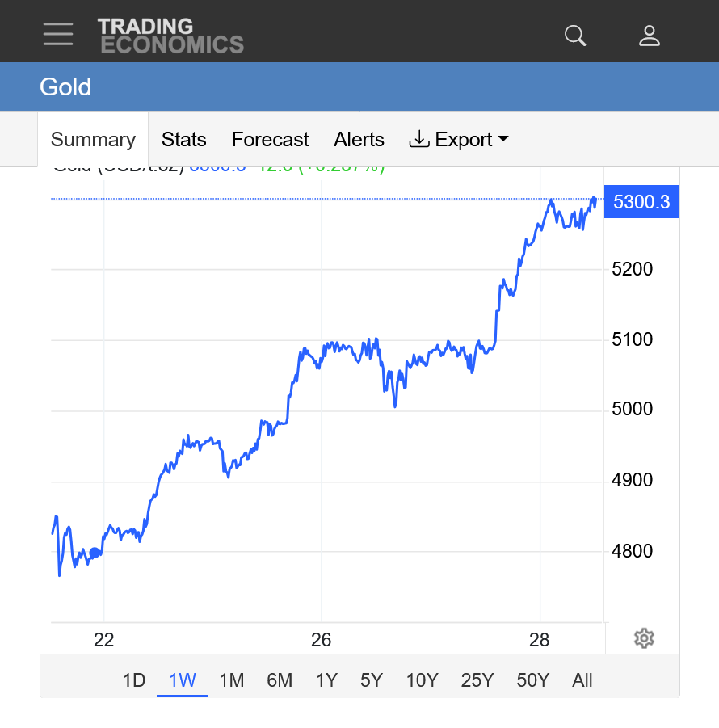
Task: Show the 6M chart range
Action: (x=280, y=680)
